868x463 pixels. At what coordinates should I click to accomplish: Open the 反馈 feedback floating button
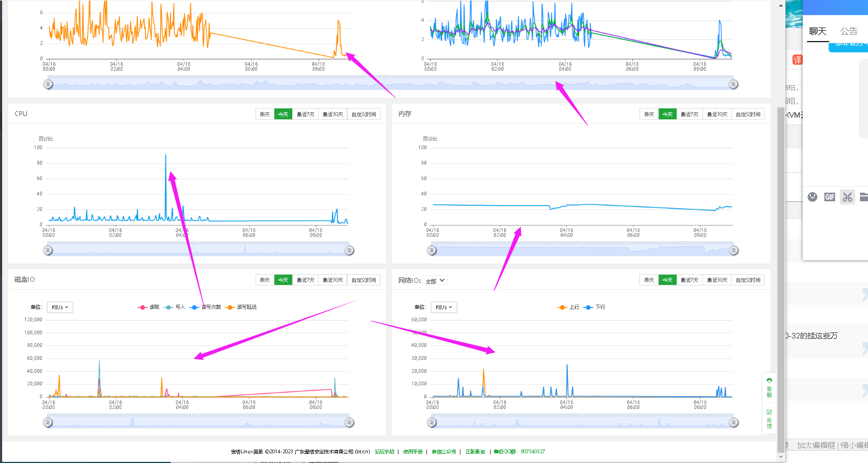(769, 419)
